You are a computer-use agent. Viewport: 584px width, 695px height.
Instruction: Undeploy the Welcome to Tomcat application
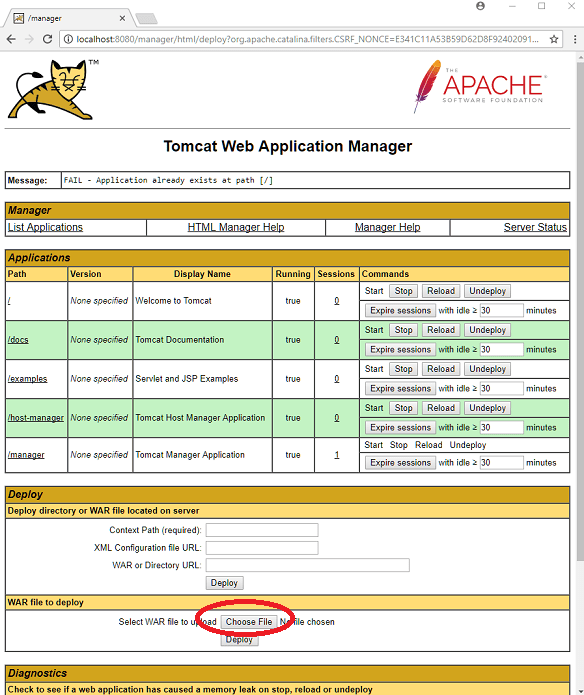point(487,291)
